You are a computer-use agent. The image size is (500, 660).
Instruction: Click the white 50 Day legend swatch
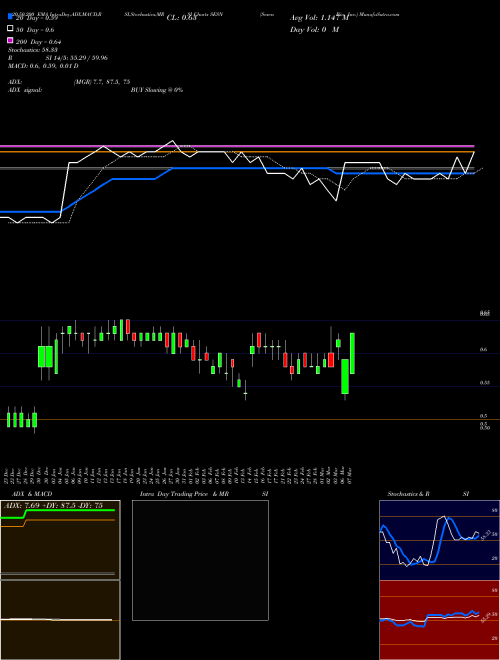(10, 29)
